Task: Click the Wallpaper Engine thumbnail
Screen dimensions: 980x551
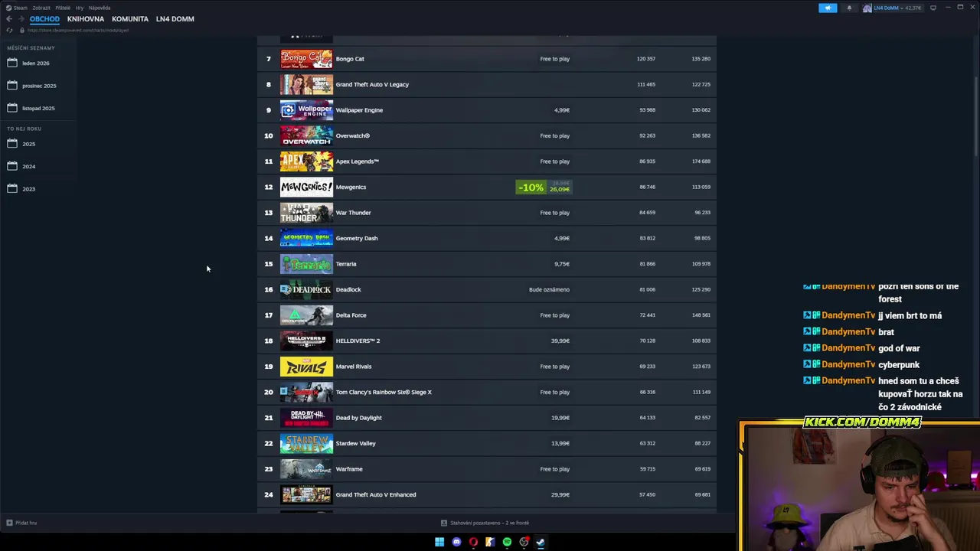Action: click(x=306, y=110)
